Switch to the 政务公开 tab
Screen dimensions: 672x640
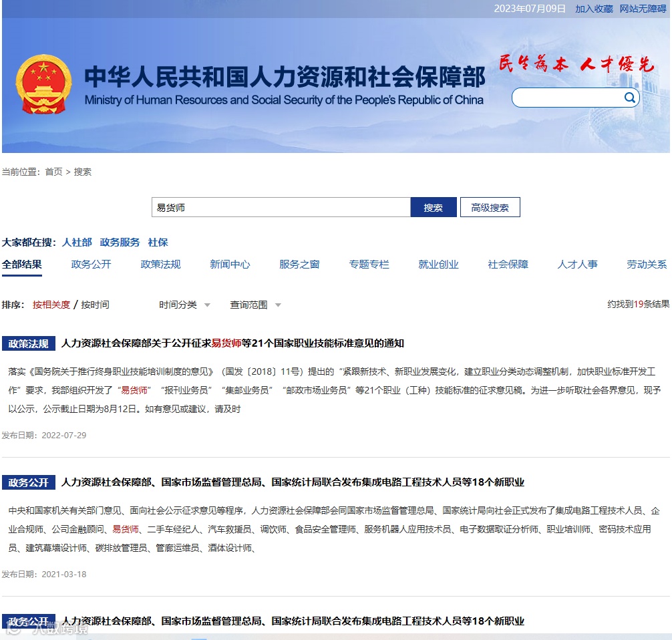pyautogui.click(x=92, y=265)
